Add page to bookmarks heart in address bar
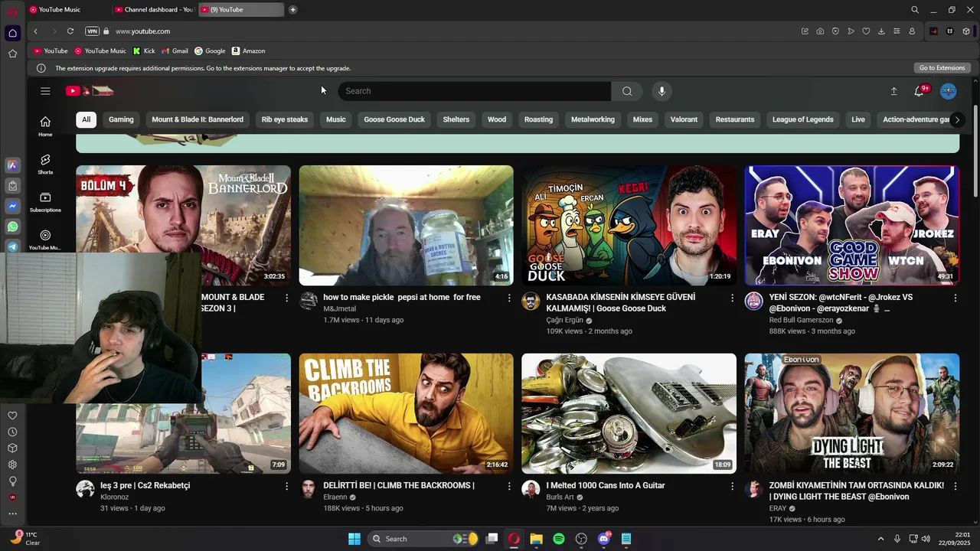Viewport: 980px width, 551px height. pos(866,31)
